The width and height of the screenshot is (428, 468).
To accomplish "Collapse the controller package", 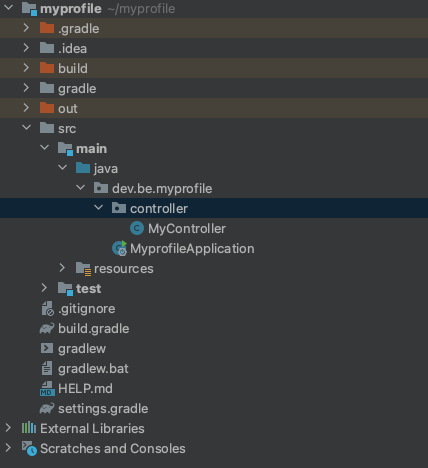I will [x=98, y=207].
